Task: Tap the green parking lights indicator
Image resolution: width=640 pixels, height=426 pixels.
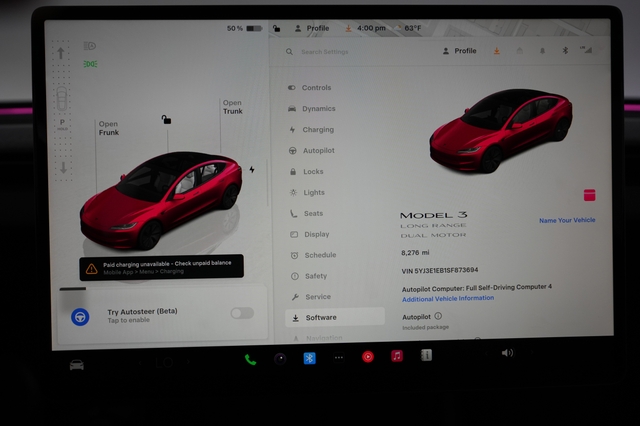Action: coord(90,64)
